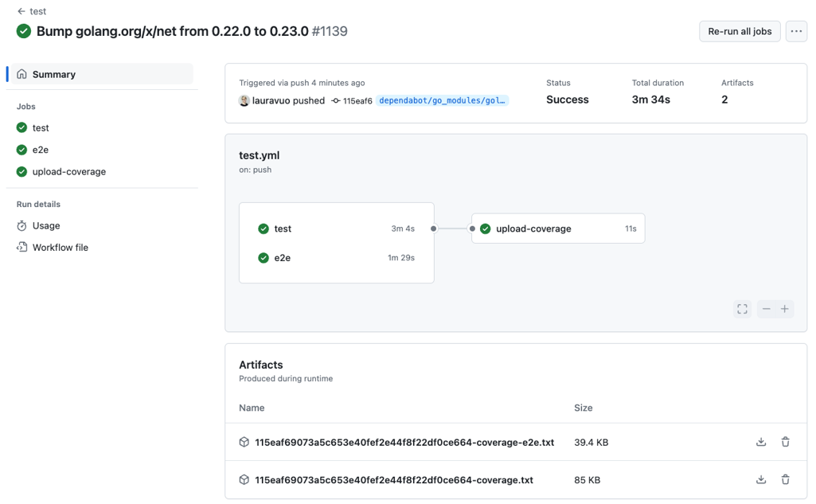Zoom out the workflow graph

(x=766, y=309)
